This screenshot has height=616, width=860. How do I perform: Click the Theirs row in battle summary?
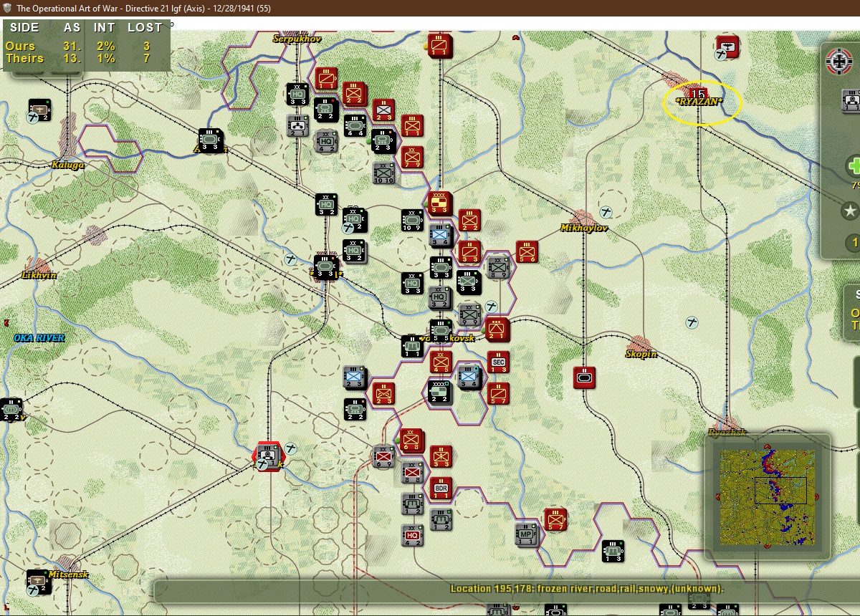pyautogui.click(x=79, y=58)
